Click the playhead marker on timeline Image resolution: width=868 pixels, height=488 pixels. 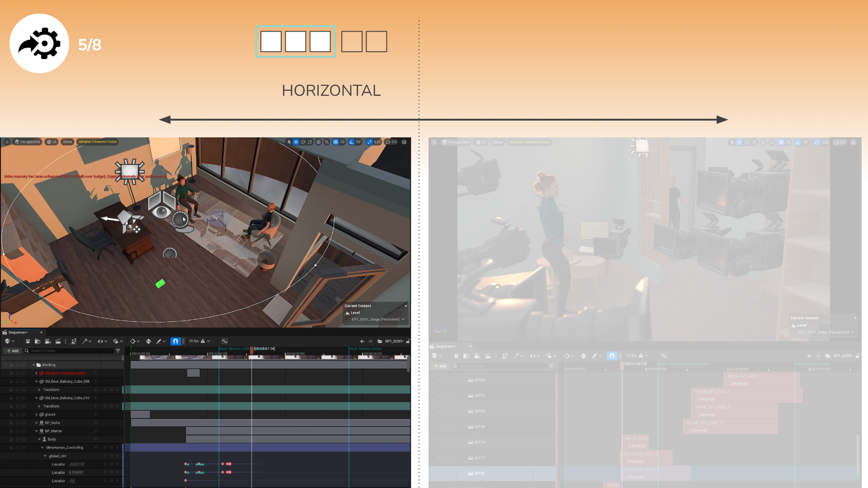click(252, 351)
